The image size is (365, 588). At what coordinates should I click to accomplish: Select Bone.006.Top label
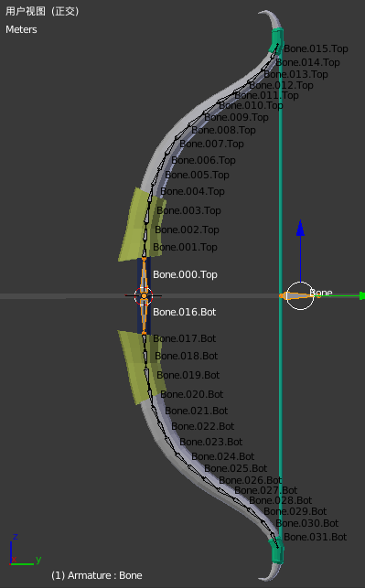pyautogui.click(x=203, y=160)
